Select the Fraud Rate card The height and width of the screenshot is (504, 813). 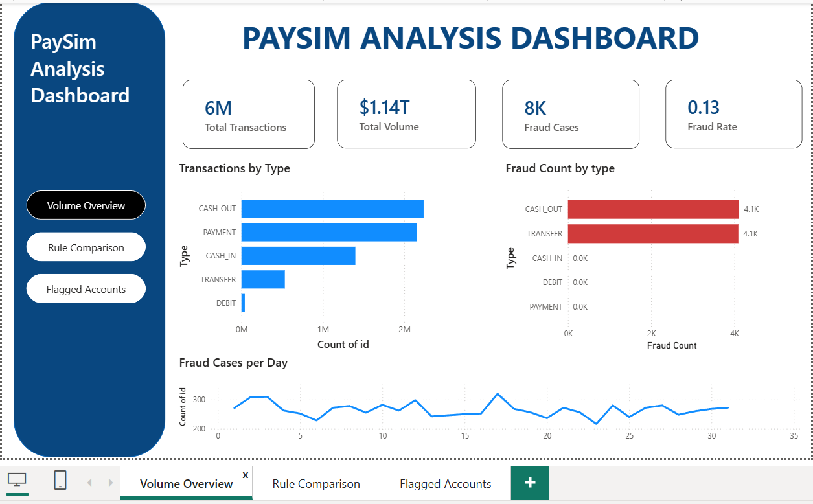tap(734, 115)
